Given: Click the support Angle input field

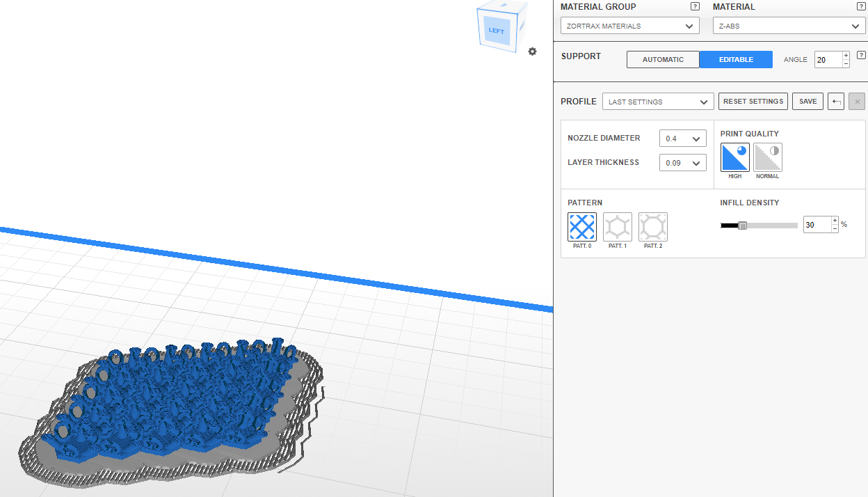Looking at the screenshot, I should click(x=828, y=60).
